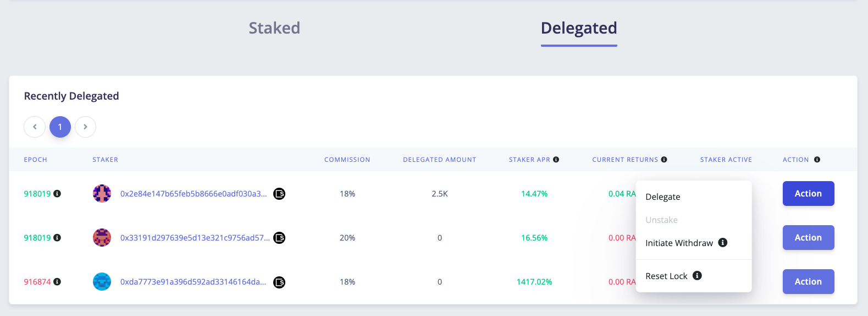This screenshot has width=868, height=316.
Task: Click info icon beside Reset Lock
Action: pos(697,276)
